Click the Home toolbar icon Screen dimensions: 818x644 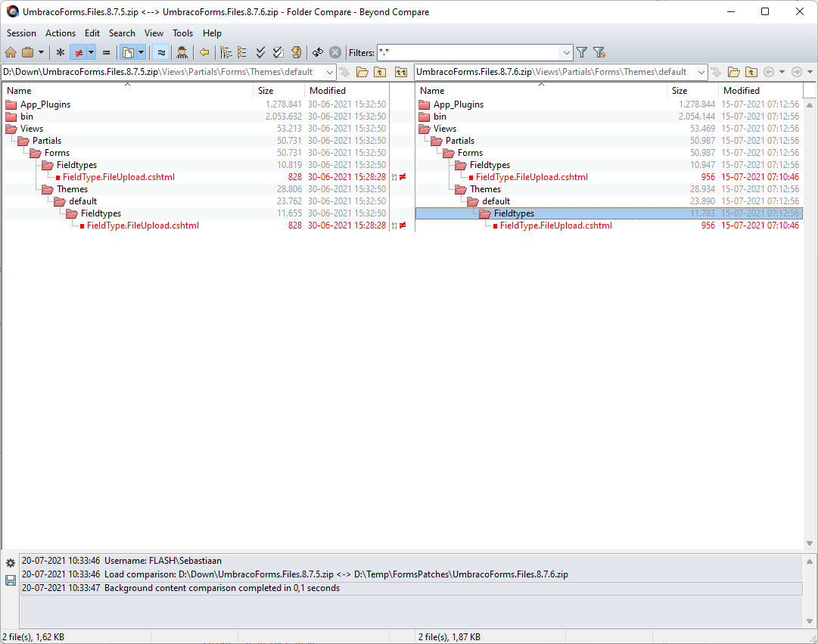click(x=11, y=52)
